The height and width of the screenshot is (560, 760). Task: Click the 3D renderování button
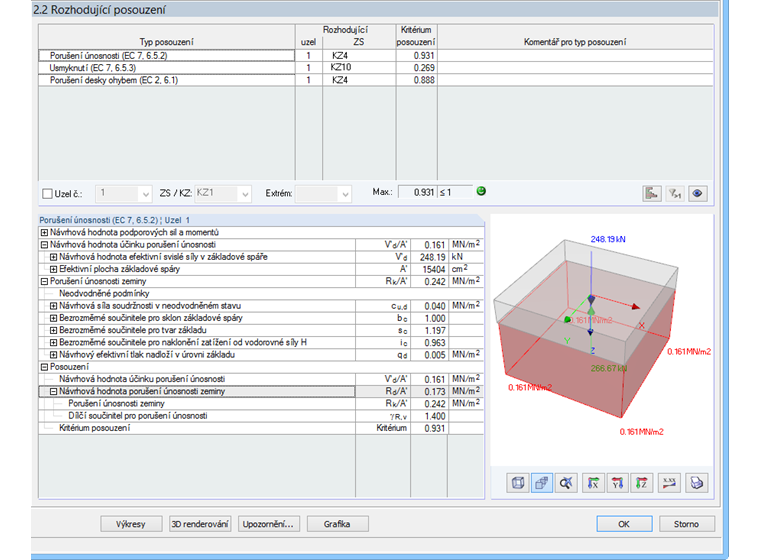(200, 524)
